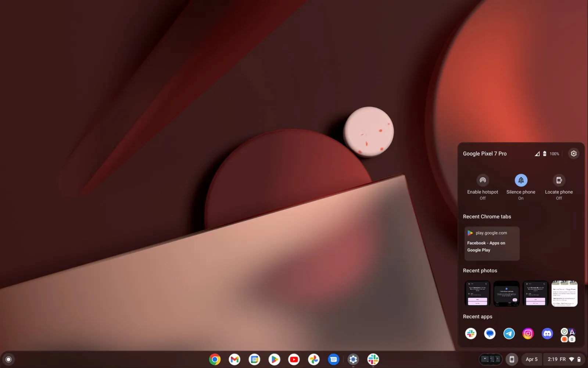Expand the Apr 5 date calendar
Viewport: 588px width, 368px height.
[x=531, y=360]
